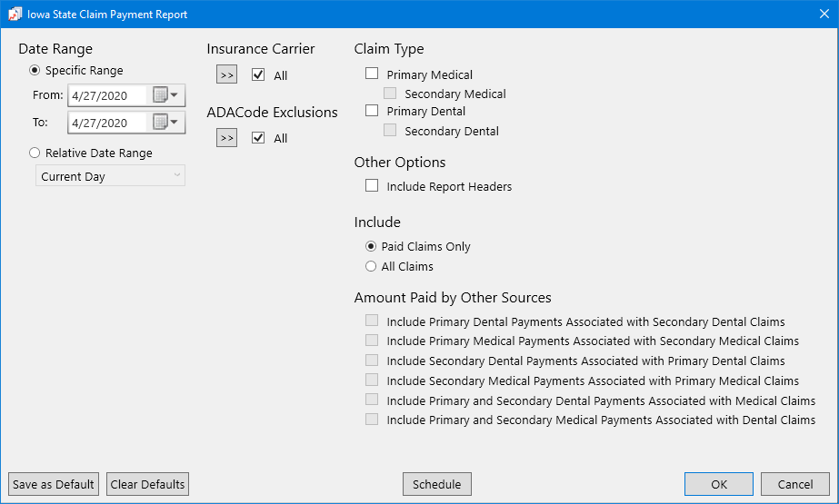
Task: Enable the Primary Medical claim type
Action: tap(372, 74)
